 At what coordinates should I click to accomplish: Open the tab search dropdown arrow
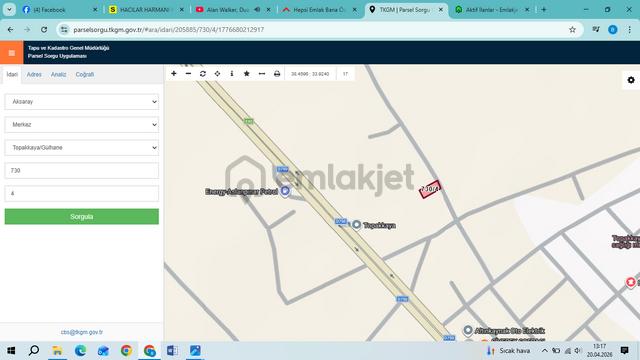click(x=9, y=9)
